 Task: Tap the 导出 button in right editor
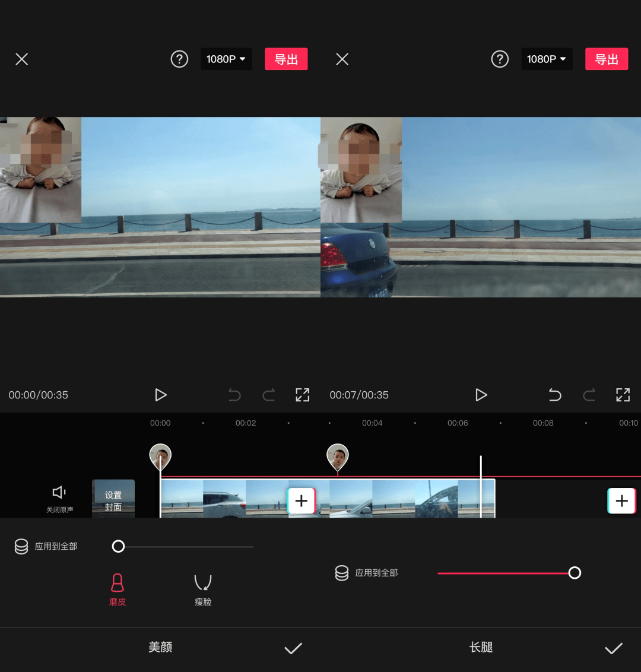[x=607, y=59]
